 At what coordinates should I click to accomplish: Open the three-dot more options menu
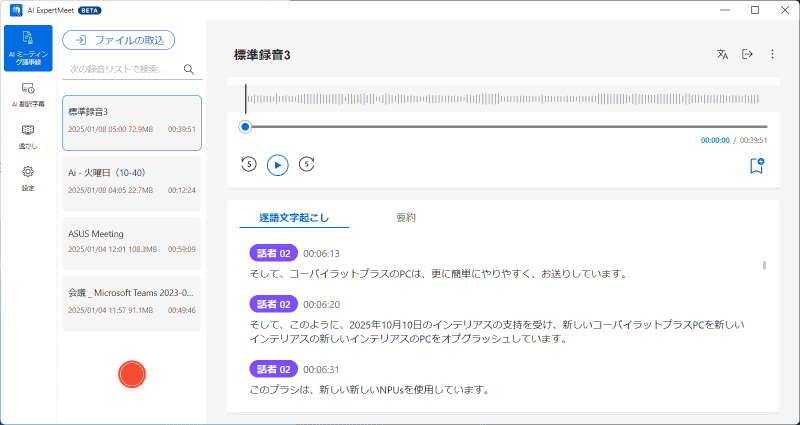coord(772,54)
